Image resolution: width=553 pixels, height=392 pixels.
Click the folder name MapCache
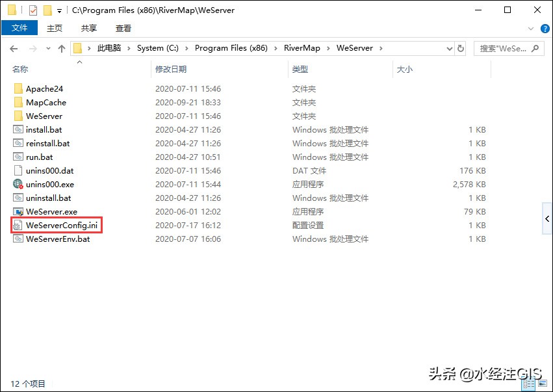(46, 102)
